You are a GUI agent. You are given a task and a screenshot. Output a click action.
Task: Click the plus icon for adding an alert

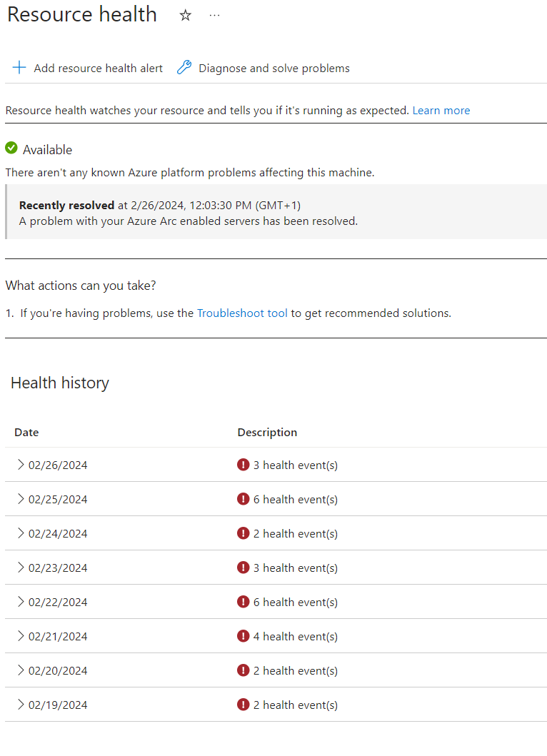19,67
